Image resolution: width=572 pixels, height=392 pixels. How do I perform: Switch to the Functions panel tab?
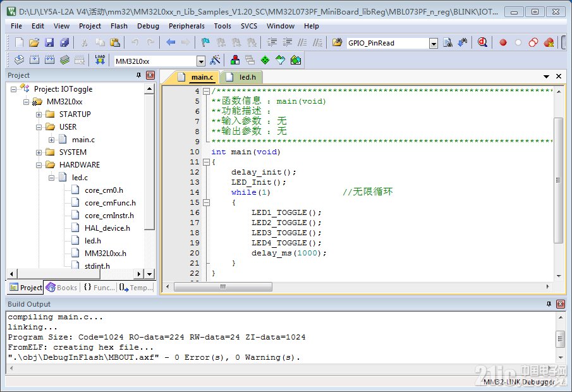pos(99,288)
